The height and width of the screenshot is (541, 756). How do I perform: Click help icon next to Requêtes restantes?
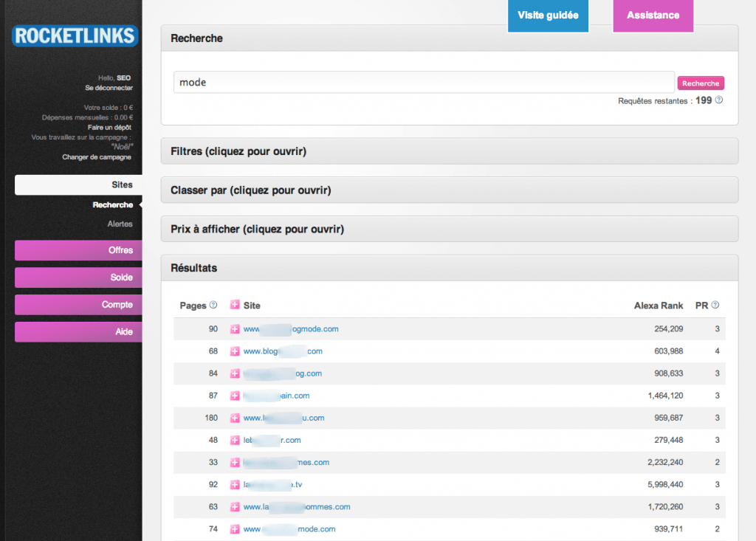718,100
